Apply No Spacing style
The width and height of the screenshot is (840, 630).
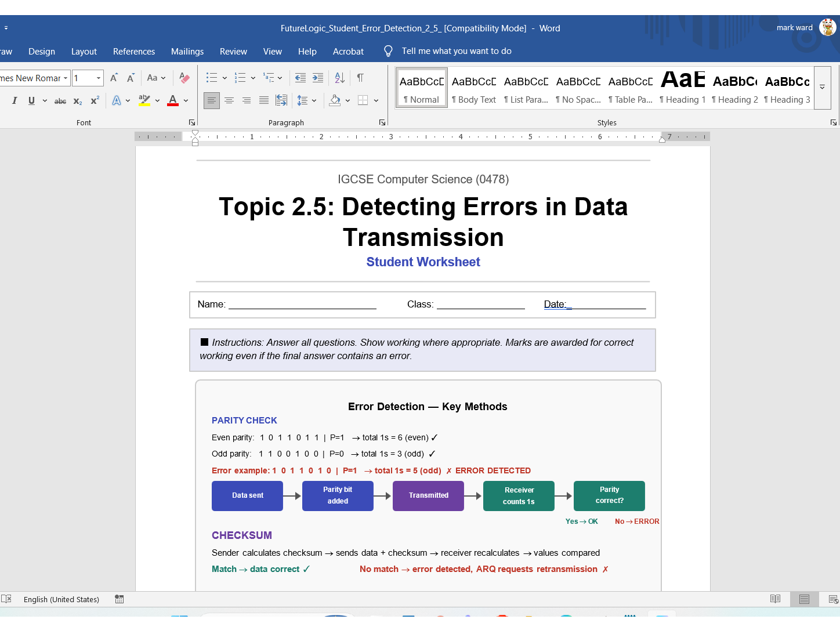point(578,88)
